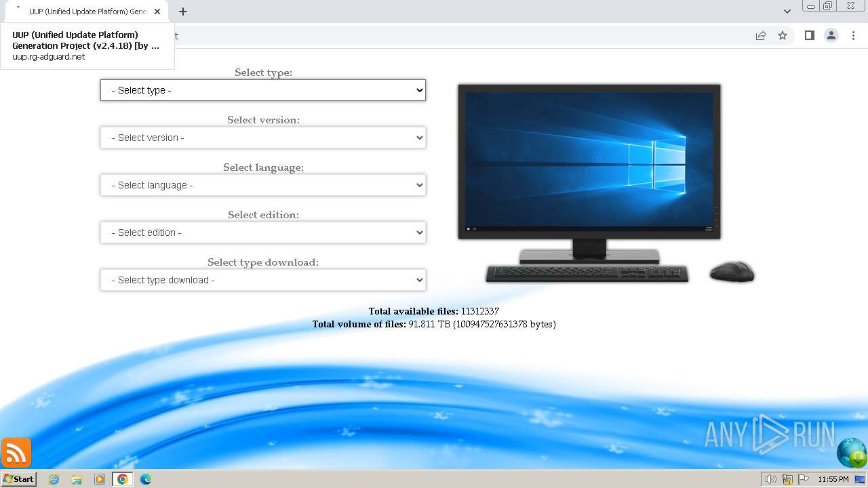The image size is (868, 488).
Task: Click the 'Select version:' label
Action: click(263, 120)
